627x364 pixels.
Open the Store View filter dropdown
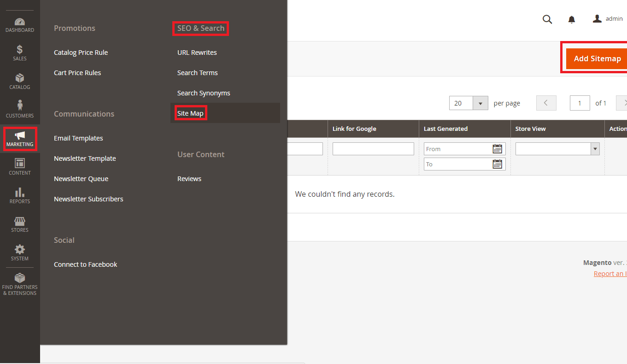595,148
